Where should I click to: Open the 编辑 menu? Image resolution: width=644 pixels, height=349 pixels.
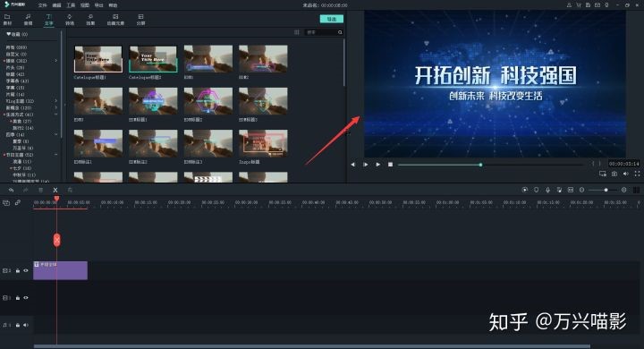[56, 5]
